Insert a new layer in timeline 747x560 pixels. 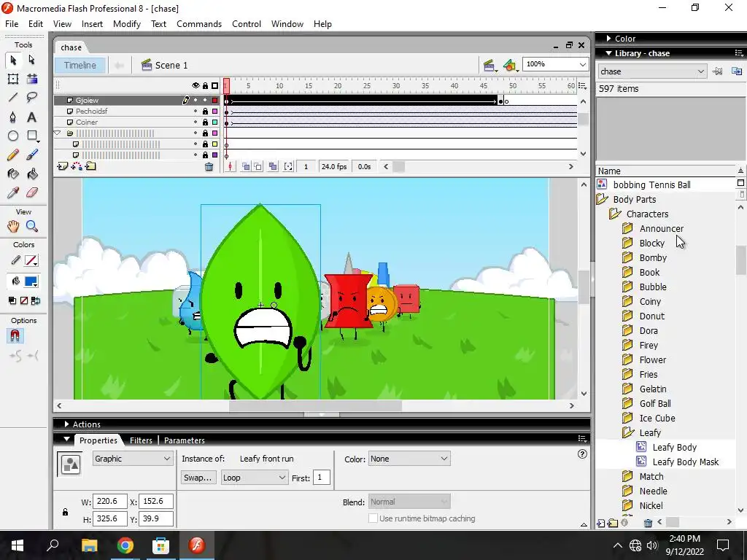[x=62, y=167]
